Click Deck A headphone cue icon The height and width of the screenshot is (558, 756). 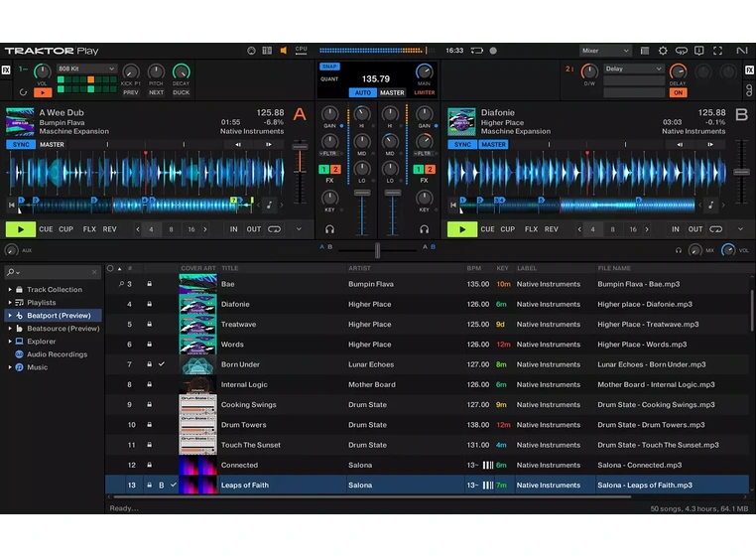pos(329,229)
